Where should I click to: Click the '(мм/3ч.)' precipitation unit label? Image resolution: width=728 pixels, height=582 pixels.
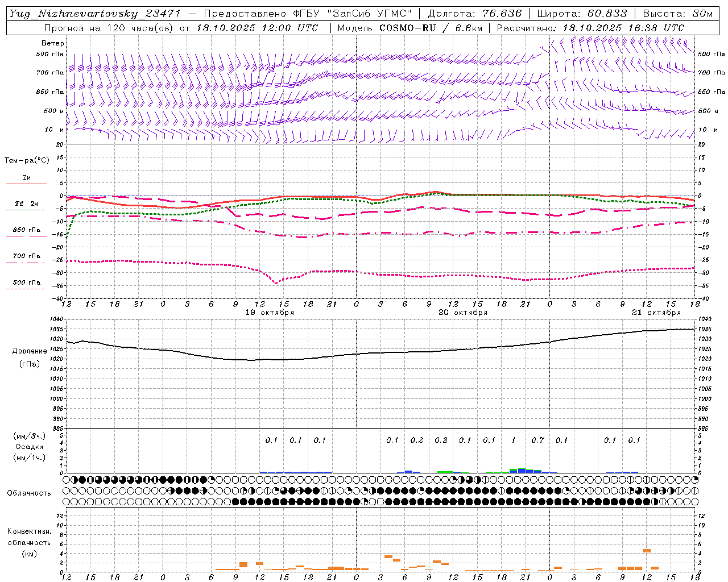[x=29, y=436]
